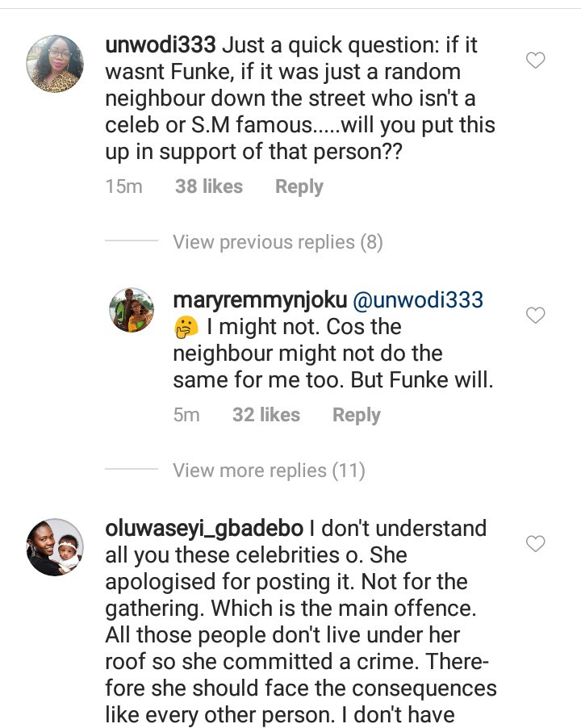The image size is (581, 728).
Task: Open the oluwaseyi_gbadebo username link
Action: click(x=205, y=529)
